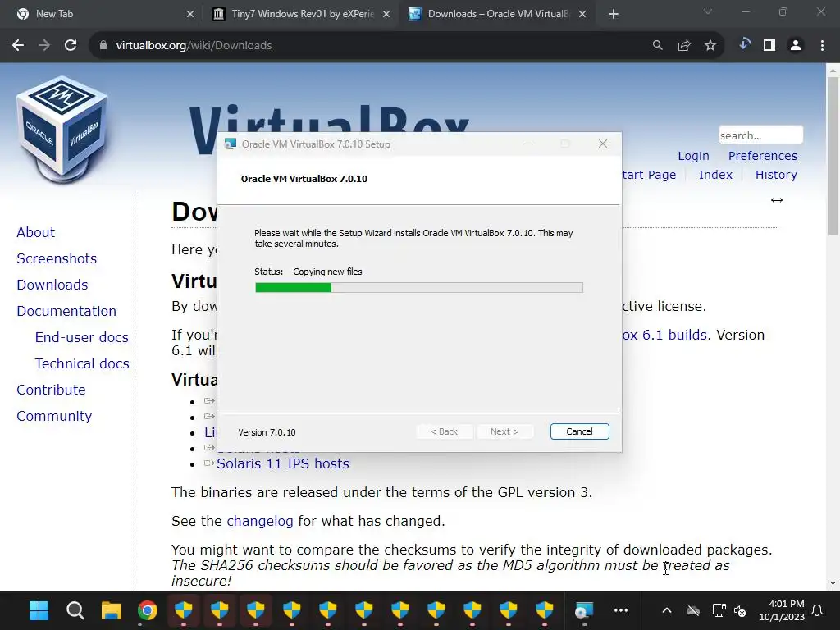Screen dimensions: 840x630
Task: Click the setup dialog title bar icon
Action: [x=231, y=144]
